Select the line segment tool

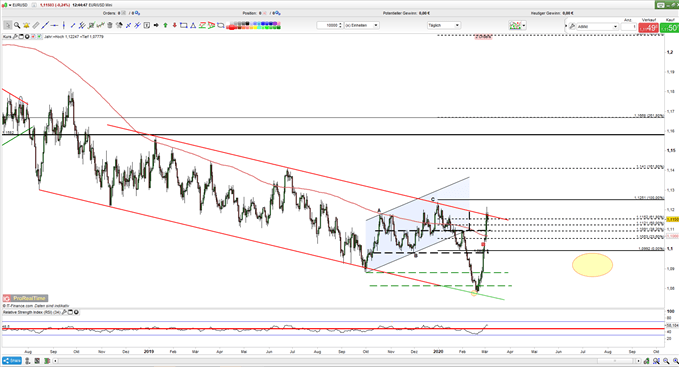[73, 26]
